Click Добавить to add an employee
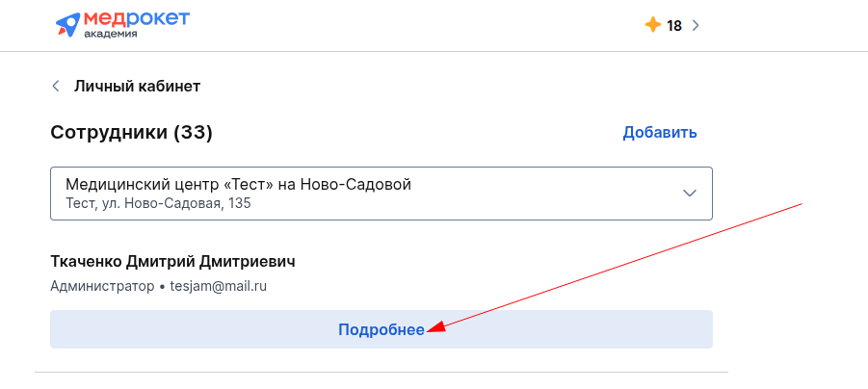Screen dimensions: 868x389 pyautogui.click(x=660, y=133)
